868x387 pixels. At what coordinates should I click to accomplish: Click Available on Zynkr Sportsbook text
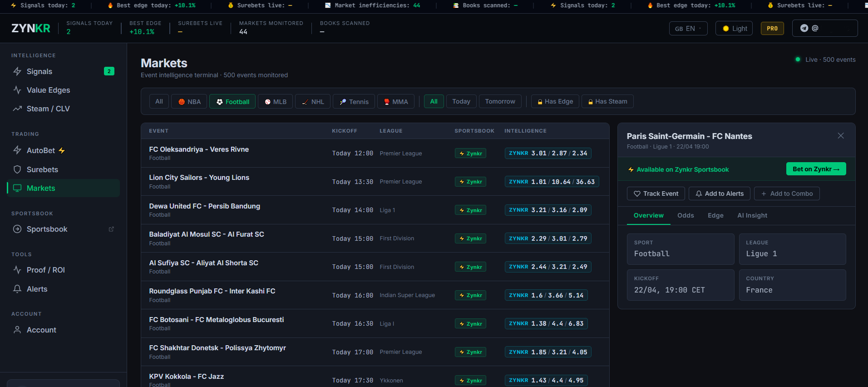coord(682,169)
